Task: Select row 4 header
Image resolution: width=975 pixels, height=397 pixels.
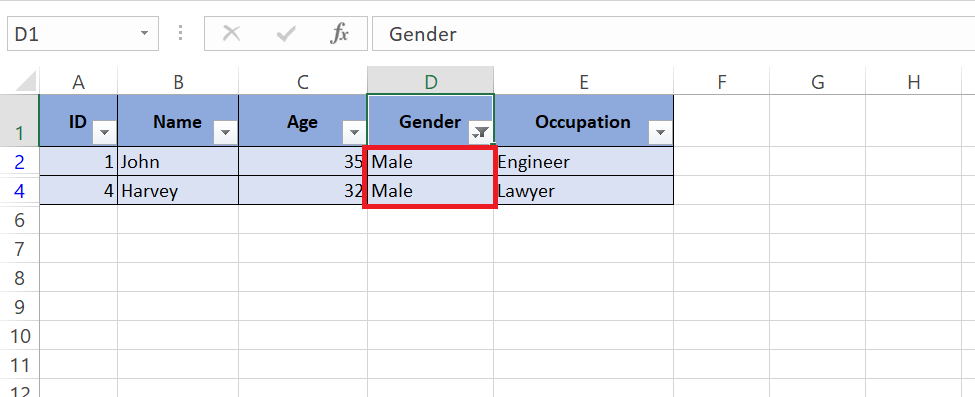Action: pyautogui.click(x=19, y=190)
